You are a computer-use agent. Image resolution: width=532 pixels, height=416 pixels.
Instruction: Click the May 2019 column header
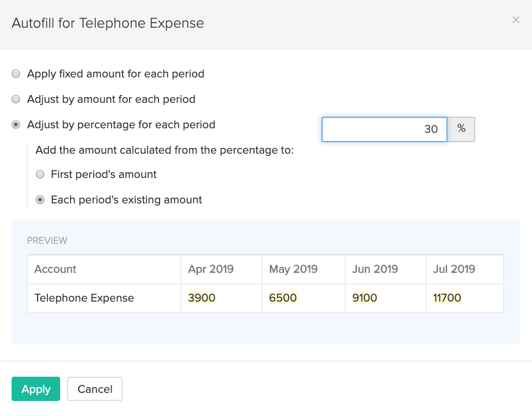tap(294, 269)
